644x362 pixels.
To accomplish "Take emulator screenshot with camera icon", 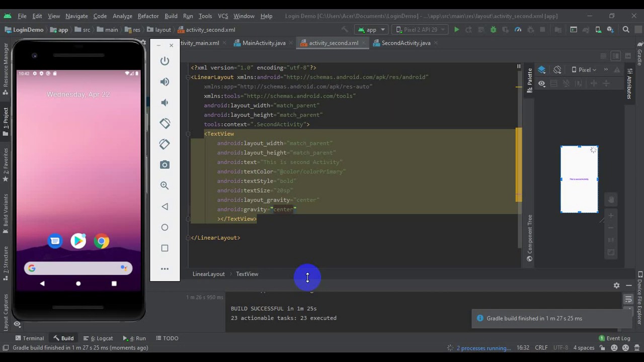I will (165, 165).
